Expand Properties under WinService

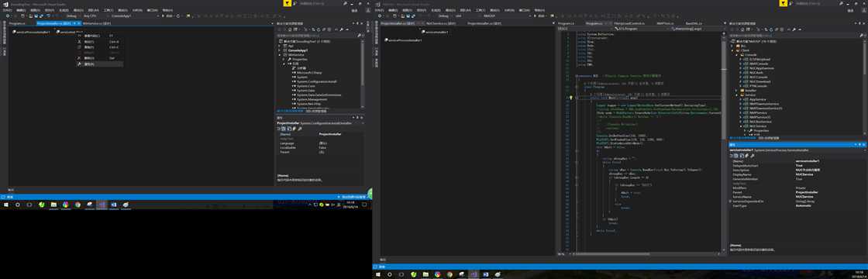[284, 59]
